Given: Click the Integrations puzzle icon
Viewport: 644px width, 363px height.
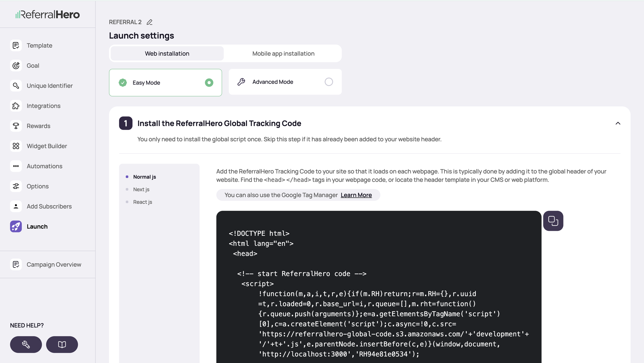Looking at the screenshot, I should [16, 106].
